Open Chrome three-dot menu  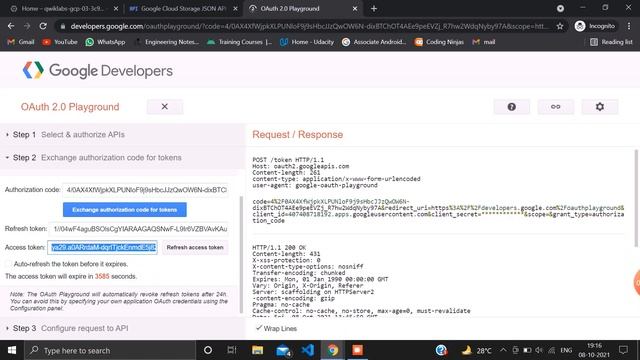pos(629,26)
